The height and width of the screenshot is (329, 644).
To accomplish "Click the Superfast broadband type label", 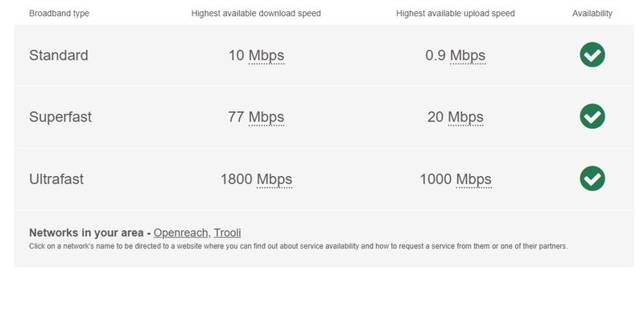I will click(60, 117).
